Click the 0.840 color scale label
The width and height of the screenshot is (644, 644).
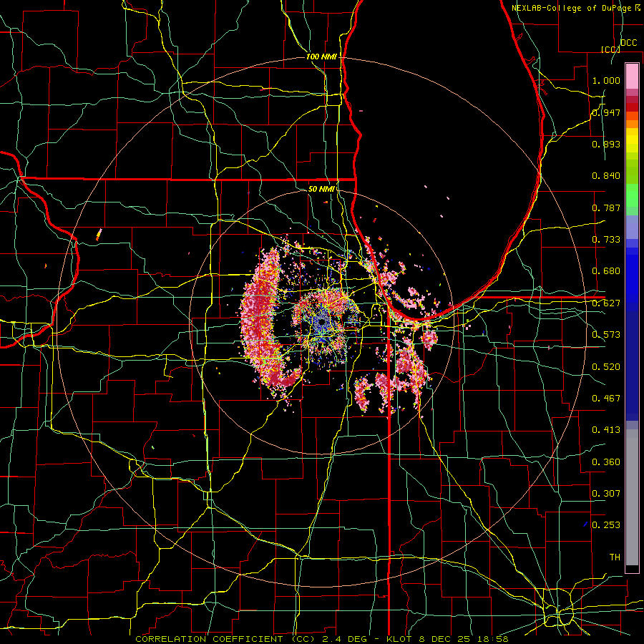606,176
